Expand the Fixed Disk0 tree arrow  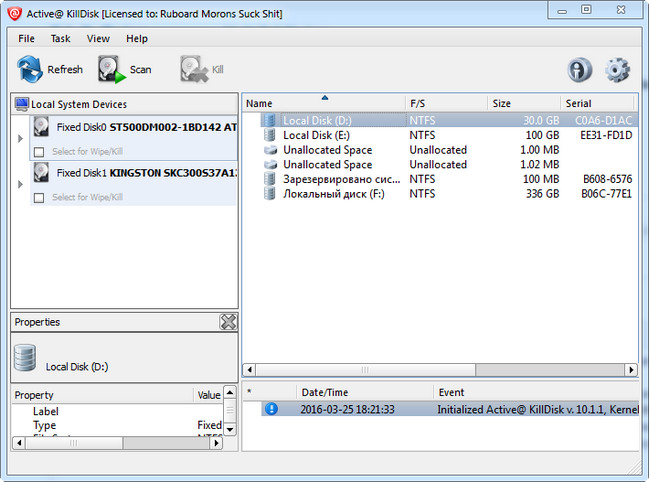pyautogui.click(x=20, y=139)
